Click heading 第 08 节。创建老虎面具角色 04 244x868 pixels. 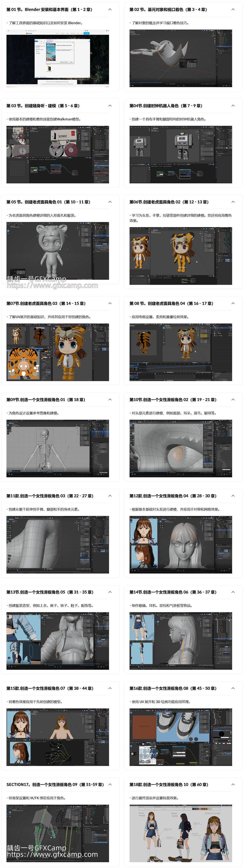click(171, 304)
